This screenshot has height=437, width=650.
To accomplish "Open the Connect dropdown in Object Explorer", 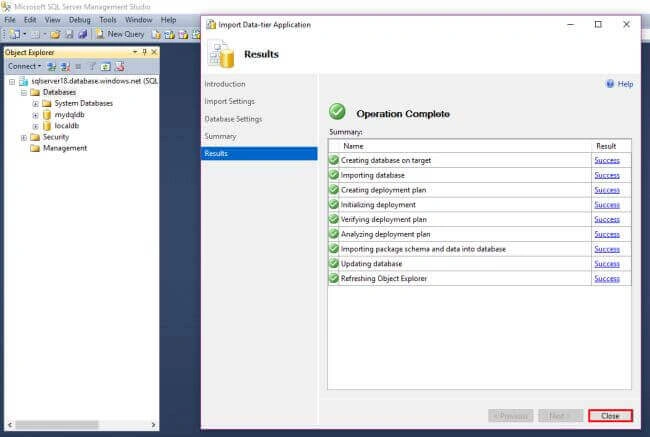I will pos(24,66).
